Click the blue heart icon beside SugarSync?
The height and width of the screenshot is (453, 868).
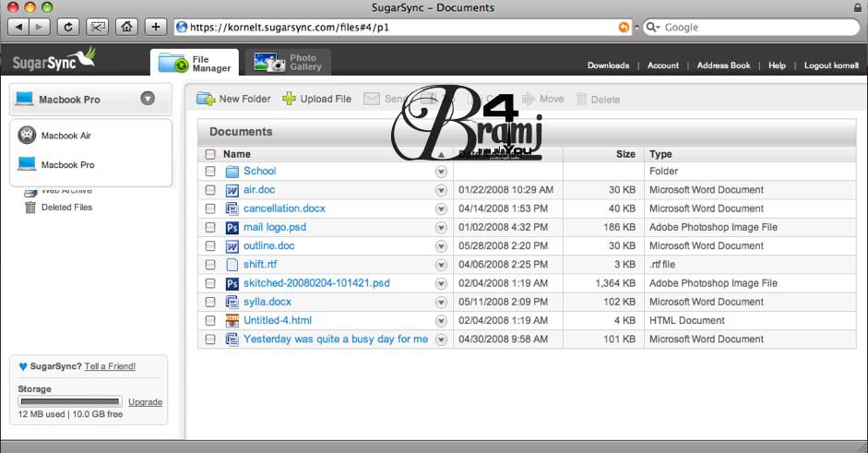[23, 366]
